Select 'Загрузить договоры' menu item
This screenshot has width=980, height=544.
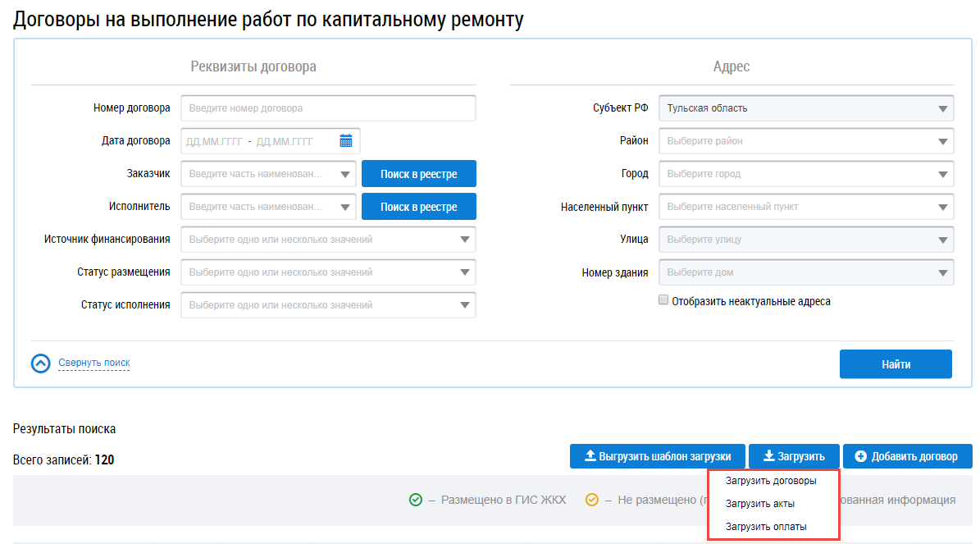pyautogui.click(x=771, y=482)
